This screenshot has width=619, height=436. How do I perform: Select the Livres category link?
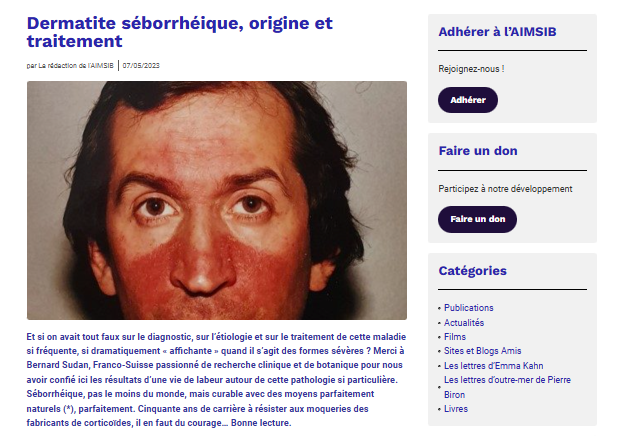coord(456,409)
